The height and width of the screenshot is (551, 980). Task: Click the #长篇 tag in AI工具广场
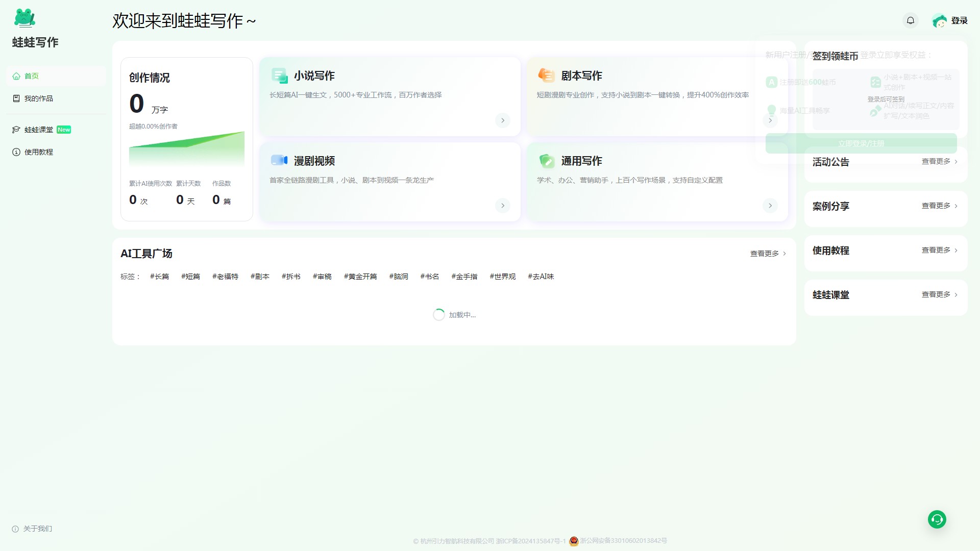click(160, 276)
